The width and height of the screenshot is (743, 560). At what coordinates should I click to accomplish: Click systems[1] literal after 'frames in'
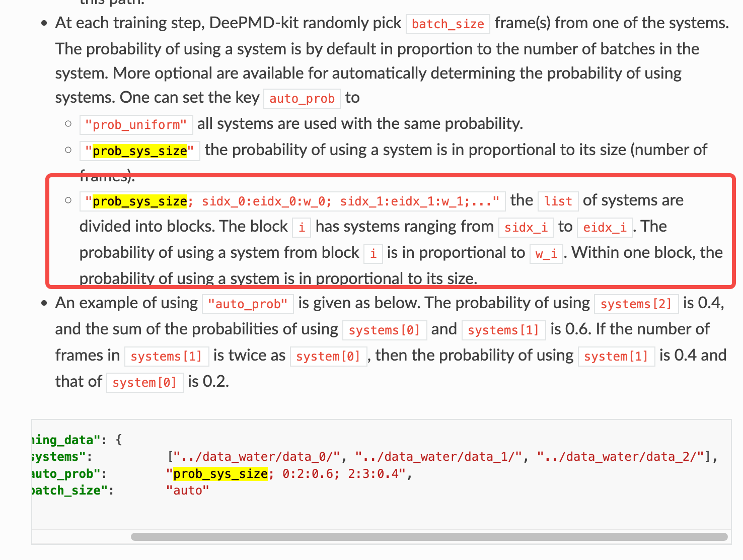[x=166, y=356]
